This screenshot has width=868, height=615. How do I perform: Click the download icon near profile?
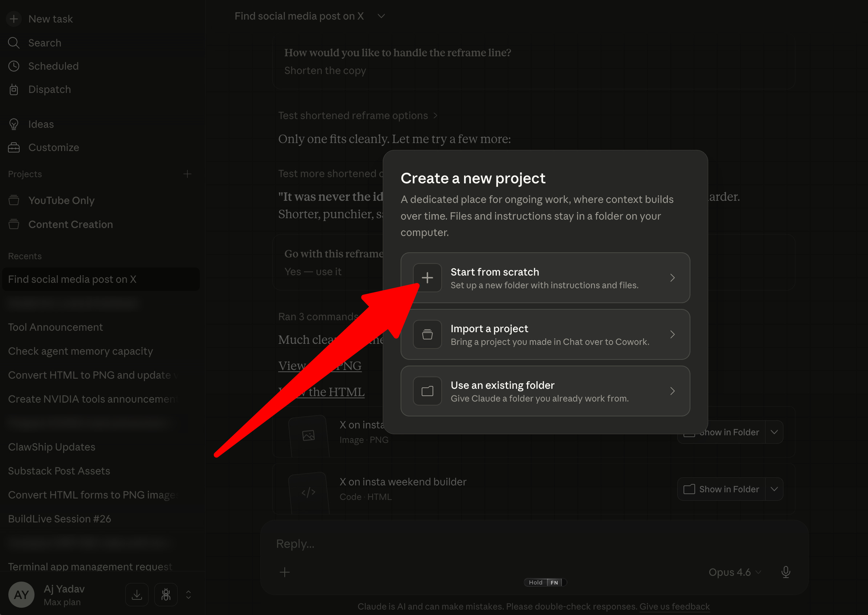(x=137, y=595)
